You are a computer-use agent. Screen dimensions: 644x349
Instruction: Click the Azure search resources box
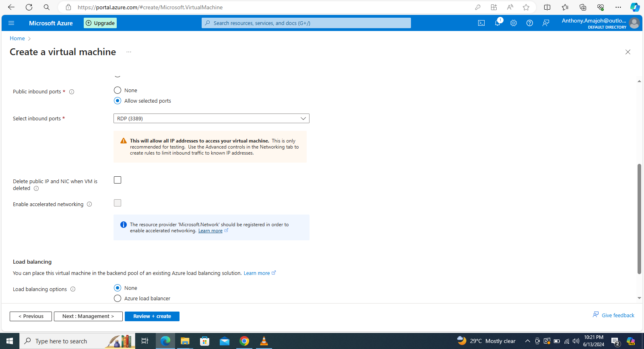[306, 23]
